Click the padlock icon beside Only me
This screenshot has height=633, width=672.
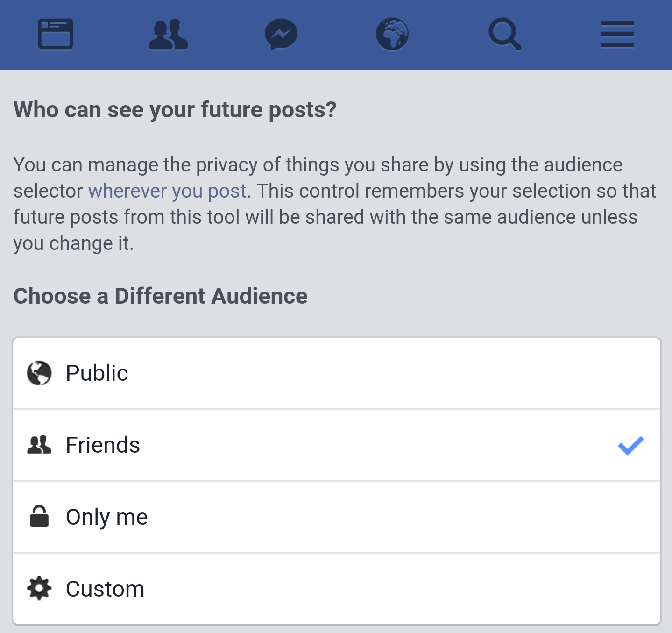[40, 516]
